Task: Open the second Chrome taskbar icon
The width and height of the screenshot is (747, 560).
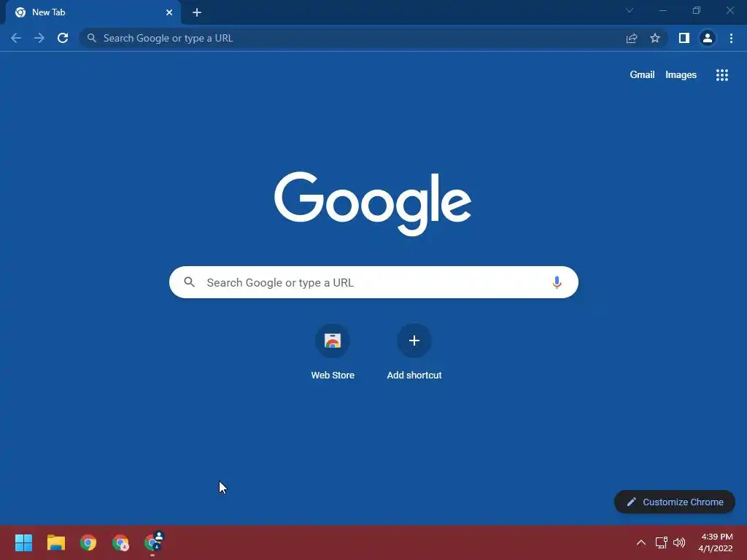Action: (120, 542)
